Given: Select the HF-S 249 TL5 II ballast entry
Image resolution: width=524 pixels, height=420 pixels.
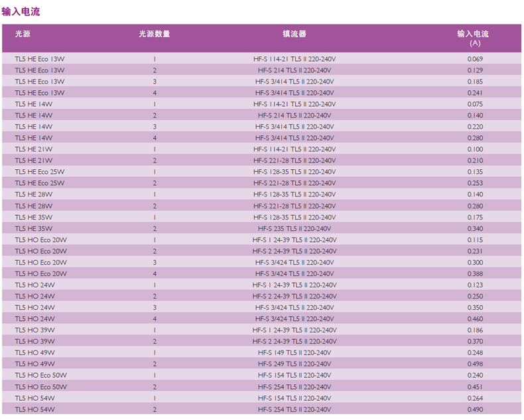Looking at the screenshot, I should (294, 364).
